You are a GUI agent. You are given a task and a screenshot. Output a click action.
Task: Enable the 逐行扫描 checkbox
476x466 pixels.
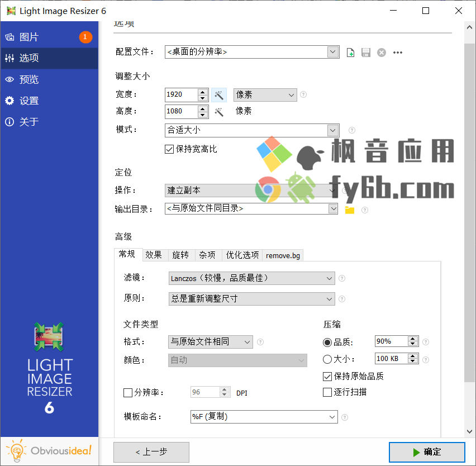[x=327, y=392]
